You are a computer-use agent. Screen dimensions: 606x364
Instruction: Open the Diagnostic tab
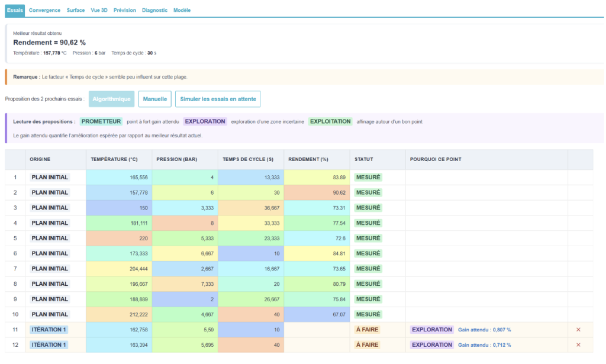[x=154, y=10]
